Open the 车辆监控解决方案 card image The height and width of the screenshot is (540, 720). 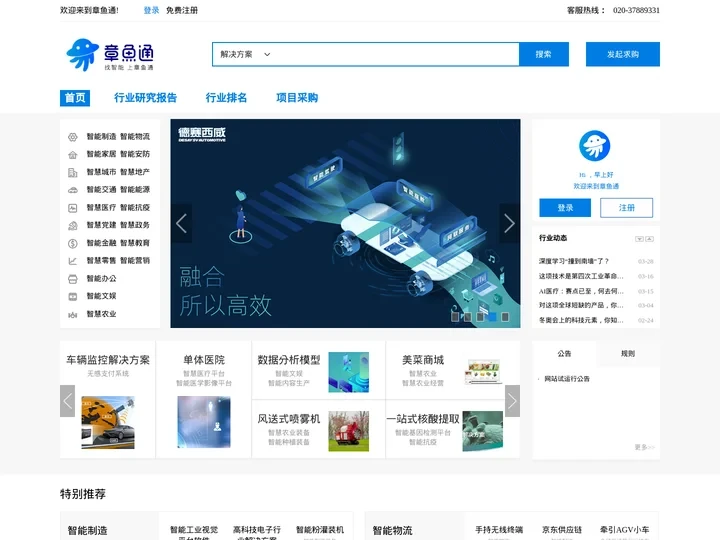tap(108, 422)
